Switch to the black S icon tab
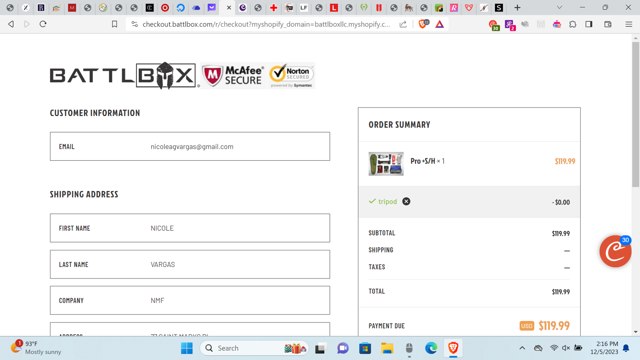Image resolution: width=640 pixels, height=360 pixels. pyautogui.click(x=499, y=7)
